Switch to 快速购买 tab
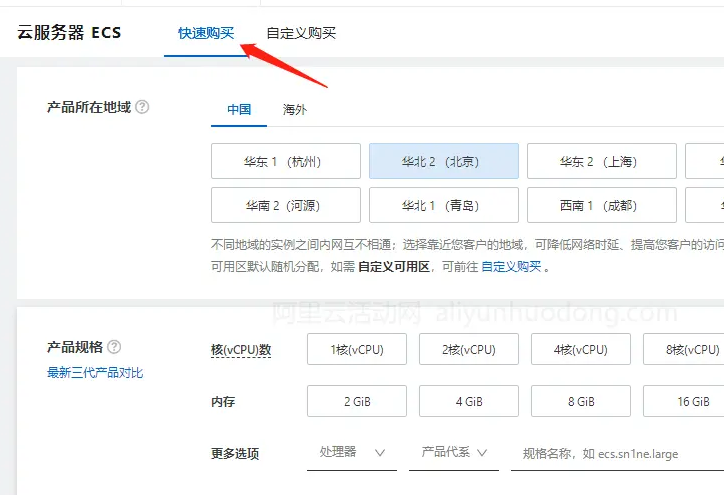The image size is (724, 495). 206,33
